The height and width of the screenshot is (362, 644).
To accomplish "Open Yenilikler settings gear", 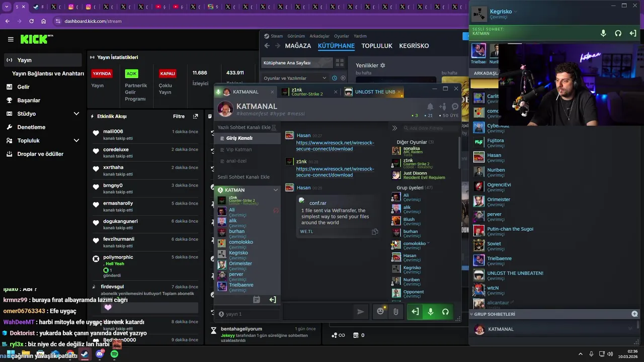I will click(x=382, y=65).
